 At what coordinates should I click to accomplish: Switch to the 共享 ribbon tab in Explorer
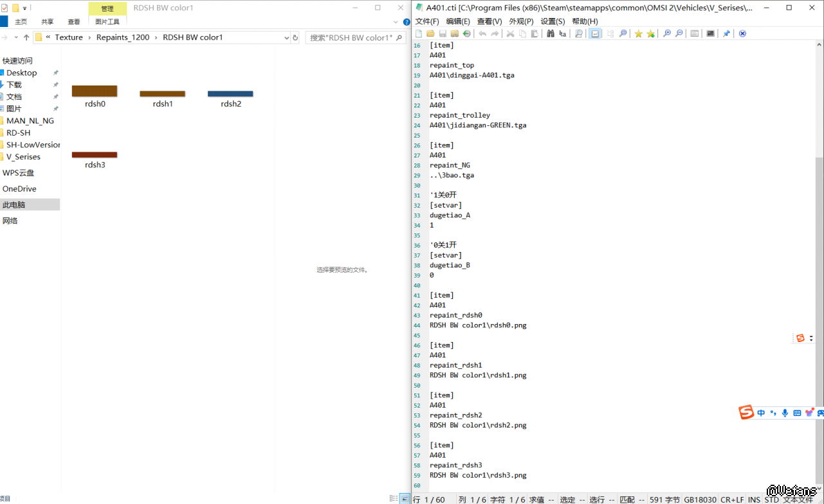[48, 22]
